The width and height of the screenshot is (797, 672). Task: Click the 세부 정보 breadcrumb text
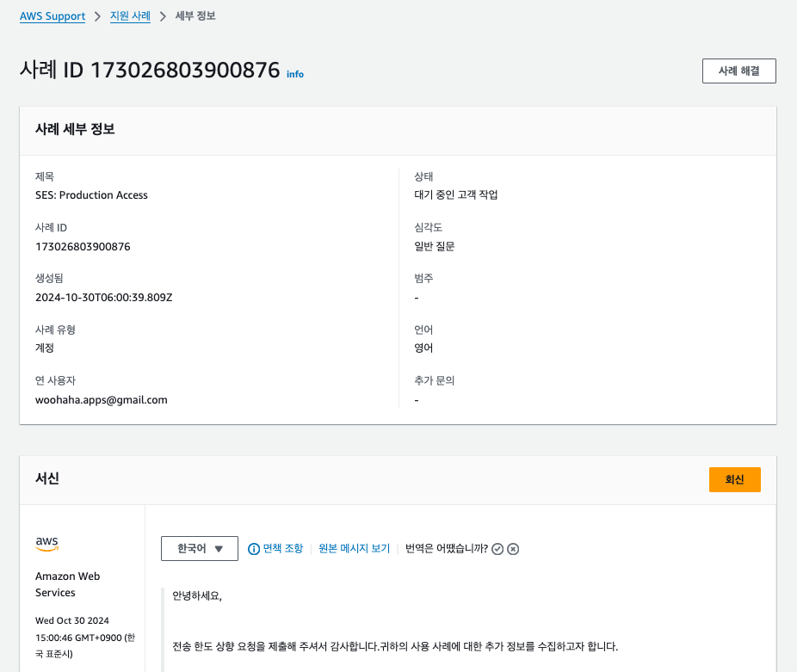click(x=195, y=16)
